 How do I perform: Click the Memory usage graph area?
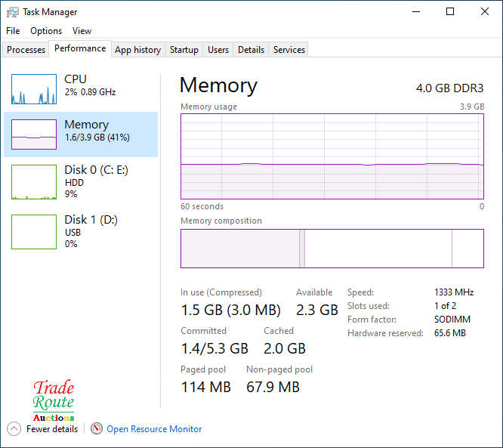[332, 156]
